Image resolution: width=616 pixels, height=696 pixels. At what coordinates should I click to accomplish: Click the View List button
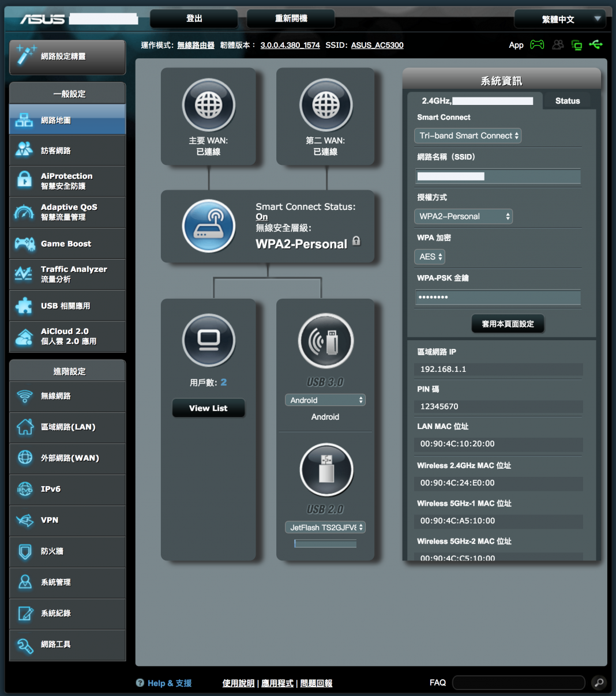[208, 408]
